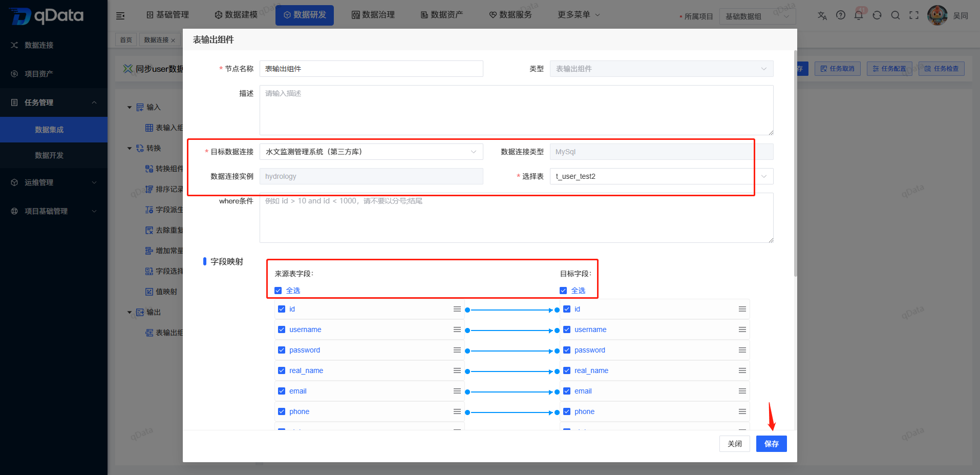Open the language translation icon
The height and width of the screenshot is (475, 980).
tap(822, 15)
